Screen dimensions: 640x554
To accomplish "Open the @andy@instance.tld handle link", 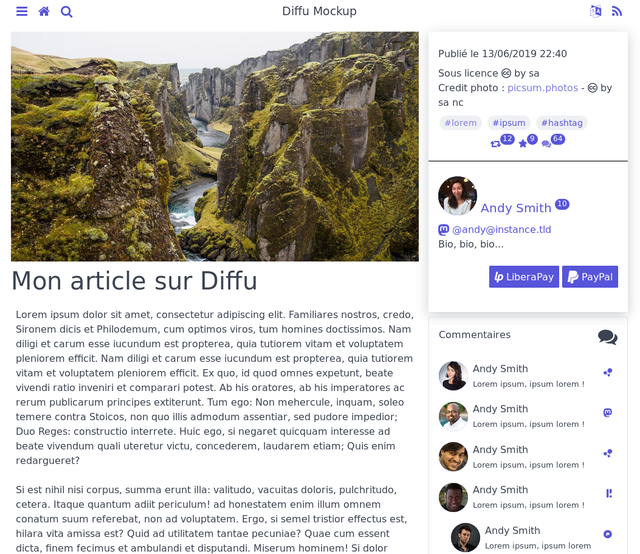I will [x=501, y=229].
